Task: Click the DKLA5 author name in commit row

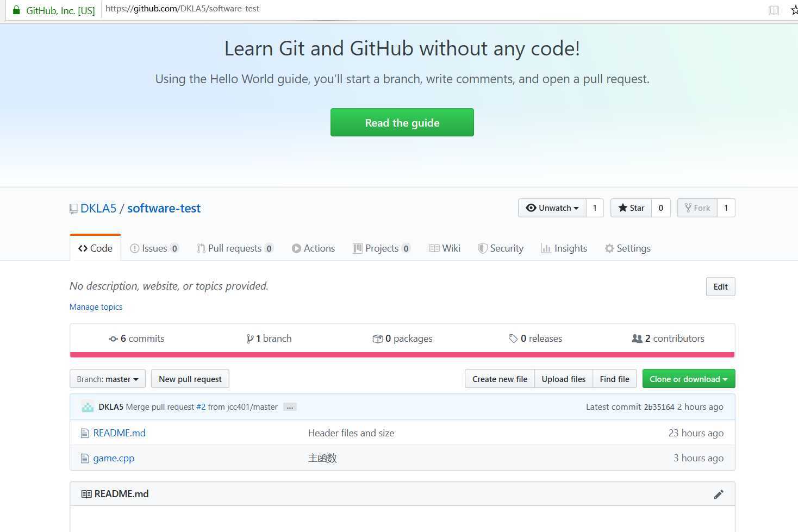Action: [111, 406]
